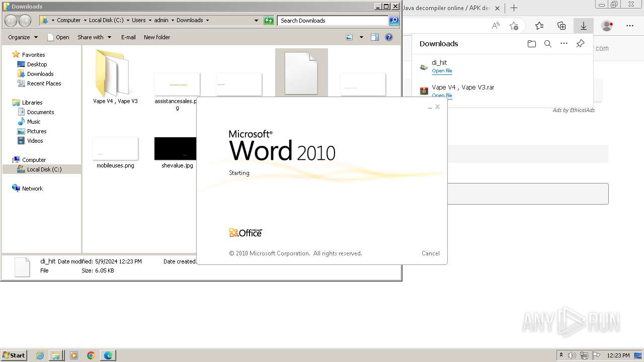644x362 pixels.
Task: Open Edge Read aloud icon in address bar
Action: [496, 26]
